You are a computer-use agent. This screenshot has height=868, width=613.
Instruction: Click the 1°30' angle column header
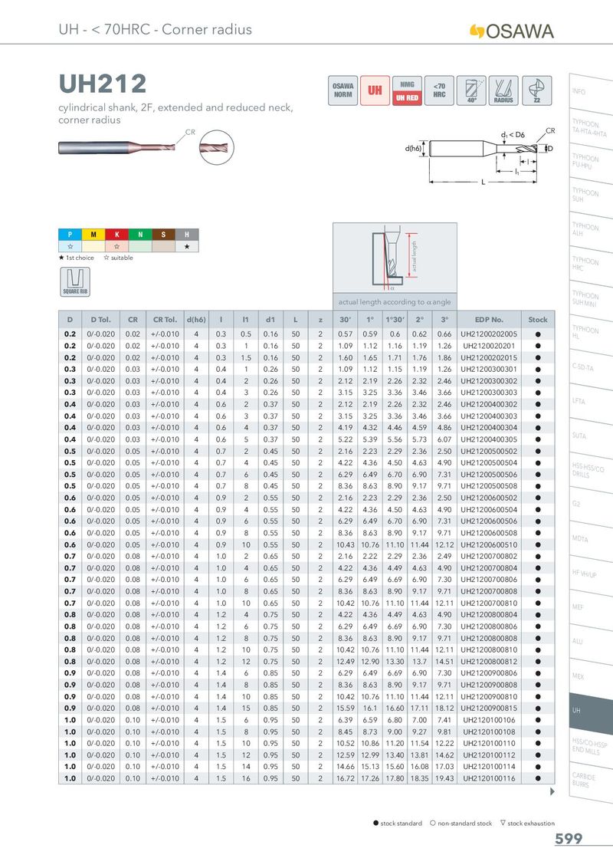tap(395, 320)
